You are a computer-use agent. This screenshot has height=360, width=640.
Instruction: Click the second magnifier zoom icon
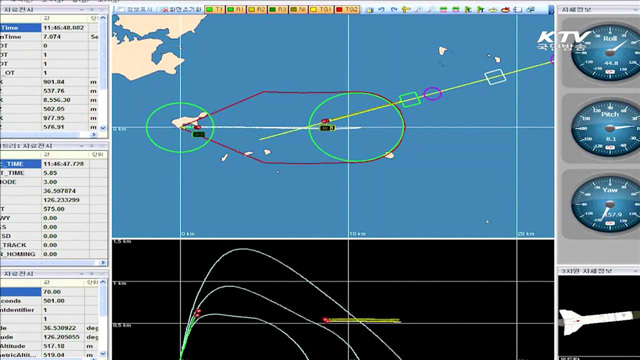click(431, 9)
